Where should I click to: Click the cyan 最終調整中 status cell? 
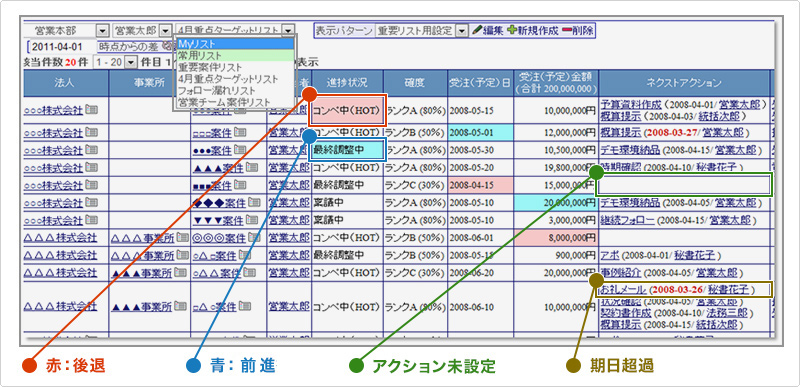[347, 150]
